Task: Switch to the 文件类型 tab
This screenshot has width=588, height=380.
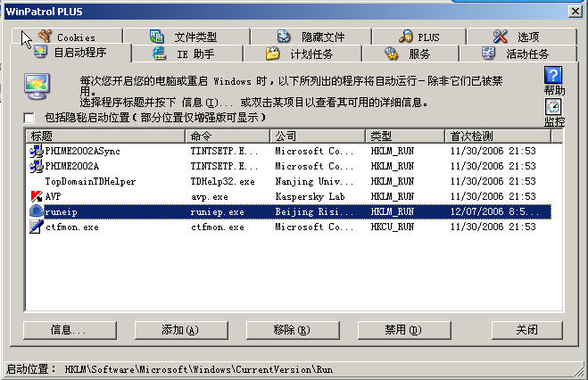Action: pos(186,37)
